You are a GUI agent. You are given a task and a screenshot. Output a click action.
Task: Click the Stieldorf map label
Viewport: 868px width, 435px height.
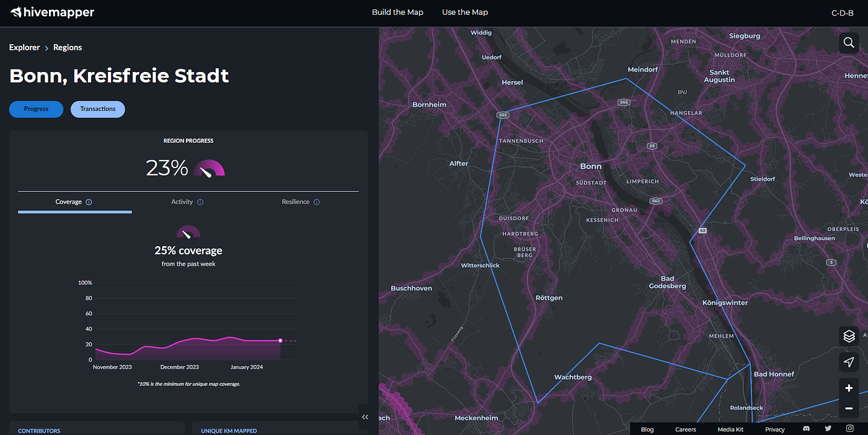(x=763, y=179)
